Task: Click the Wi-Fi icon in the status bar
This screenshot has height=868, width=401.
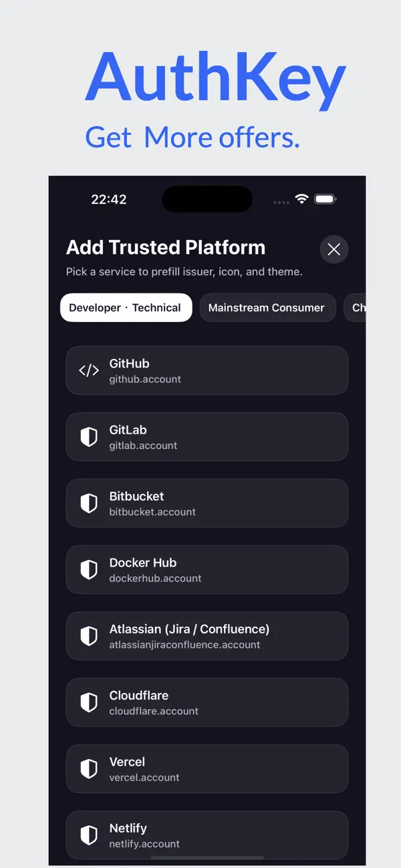Action: [301, 198]
